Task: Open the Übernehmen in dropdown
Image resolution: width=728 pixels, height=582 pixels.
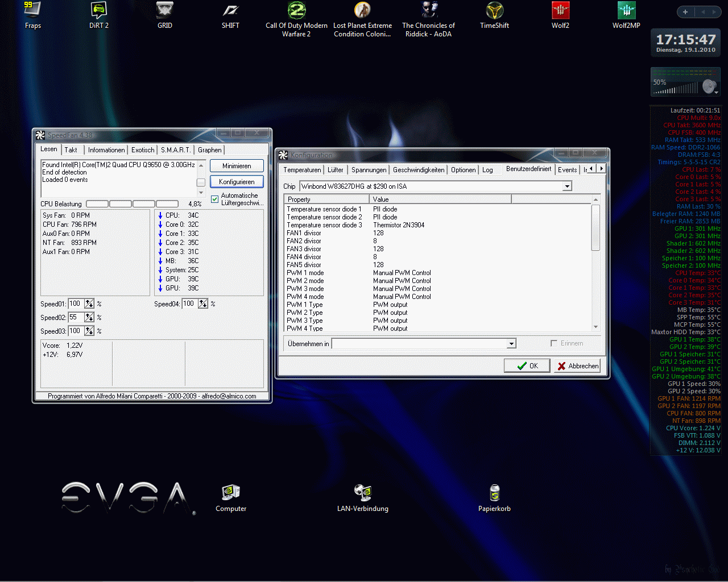Action: 511,343
